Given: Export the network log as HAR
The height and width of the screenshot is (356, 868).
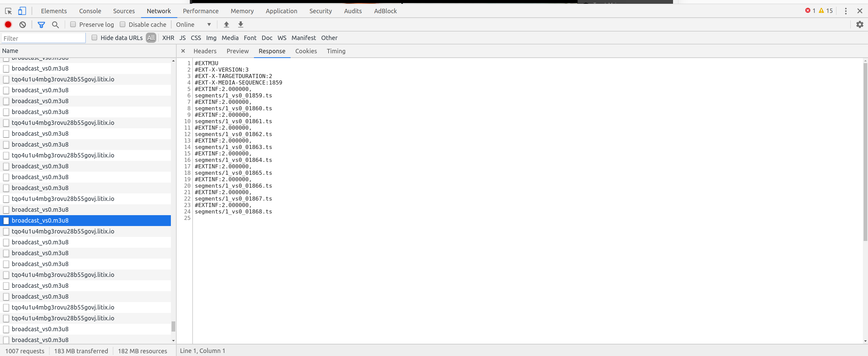Looking at the screenshot, I should (240, 24).
